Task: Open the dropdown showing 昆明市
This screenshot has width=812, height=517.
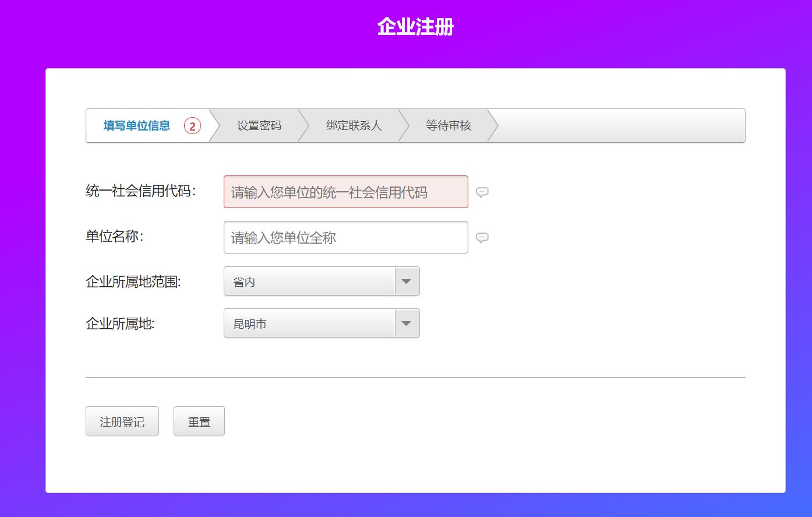Action: point(310,323)
